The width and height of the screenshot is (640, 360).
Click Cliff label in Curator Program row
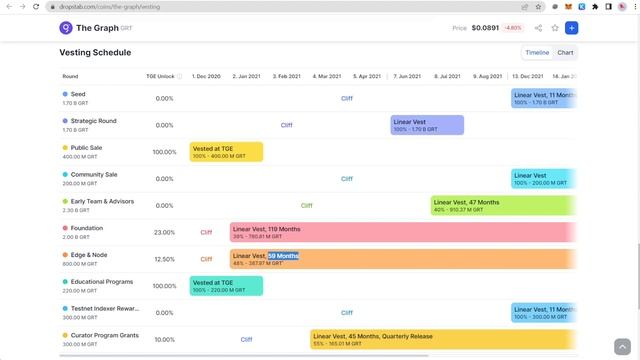pos(246,340)
